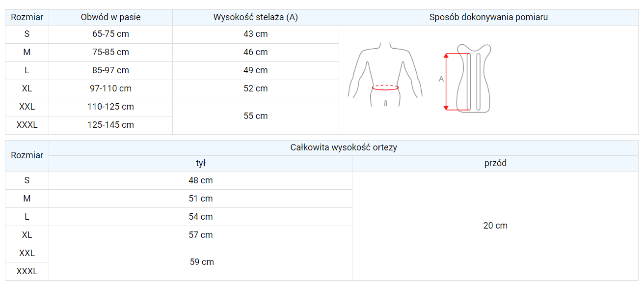Click the 49 cm frame height cell
Screen dimensions: 644x289
[x=255, y=70]
